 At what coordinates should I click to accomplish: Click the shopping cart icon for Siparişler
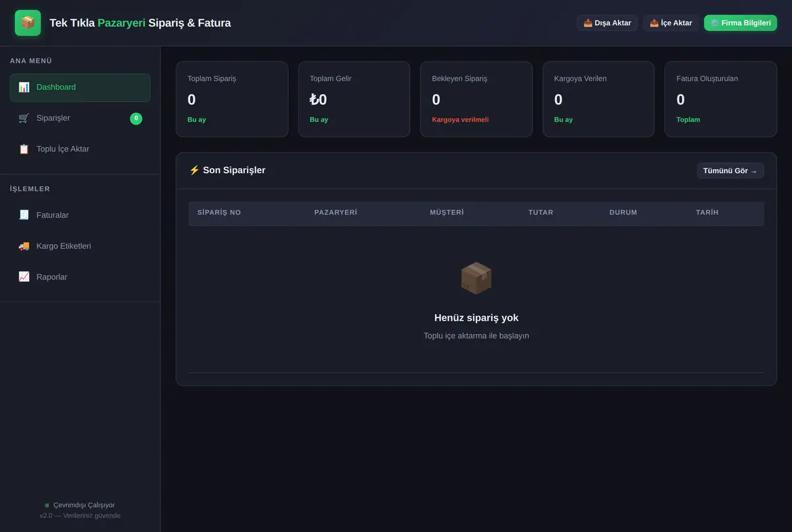click(24, 118)
